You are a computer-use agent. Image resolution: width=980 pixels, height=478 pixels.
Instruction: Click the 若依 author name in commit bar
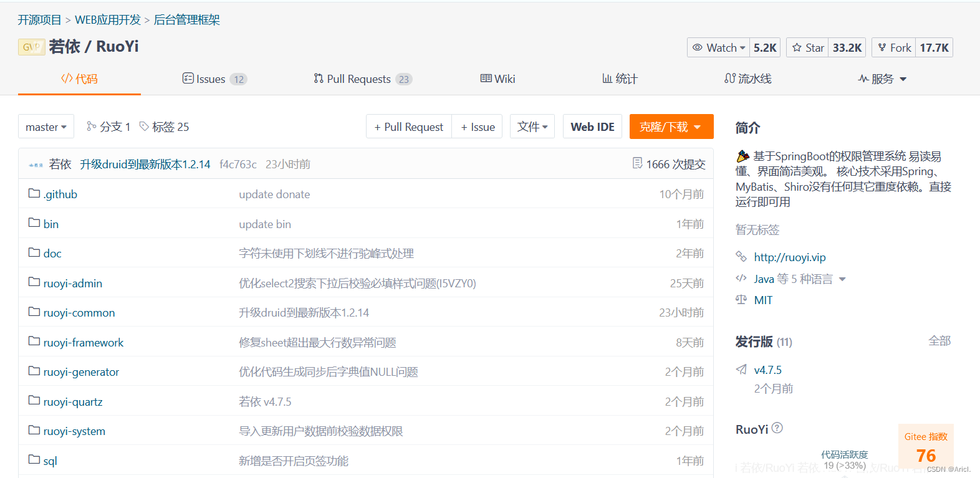[x=60, y=164]
